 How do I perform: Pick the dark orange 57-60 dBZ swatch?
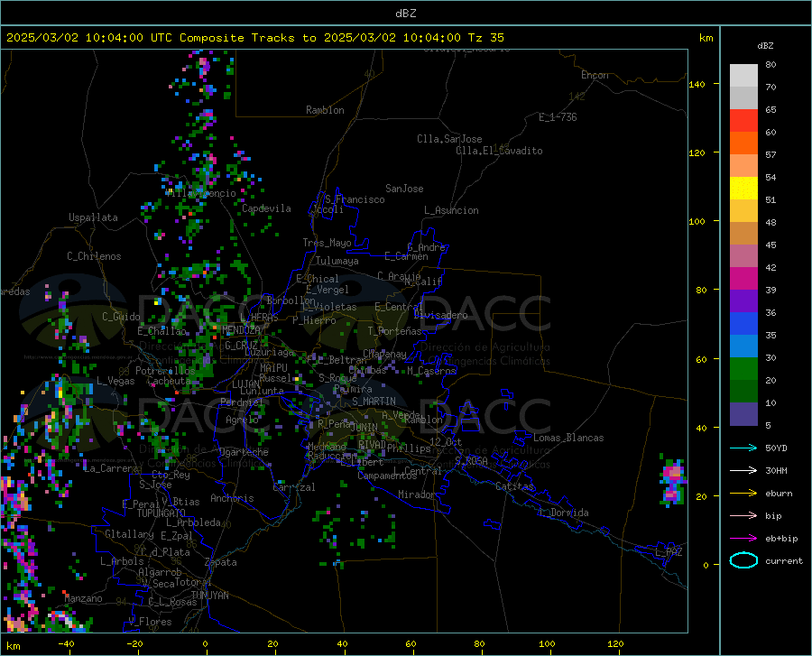point(743,143)
